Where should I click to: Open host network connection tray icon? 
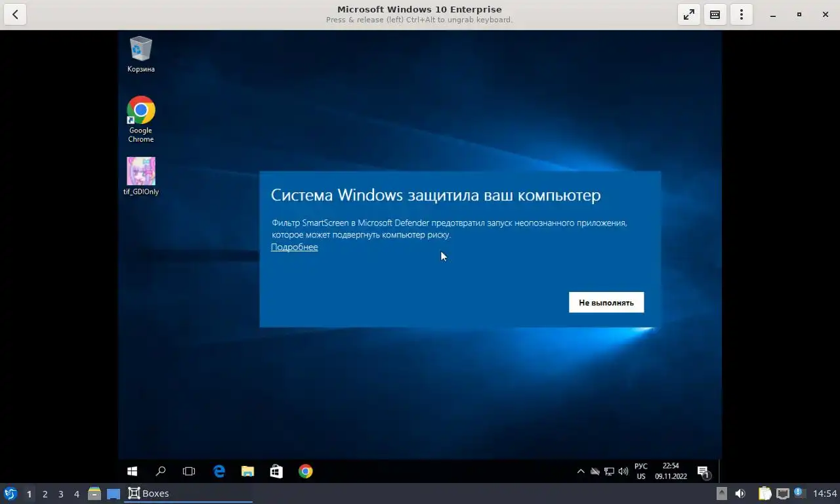click(x=782, y=493)
